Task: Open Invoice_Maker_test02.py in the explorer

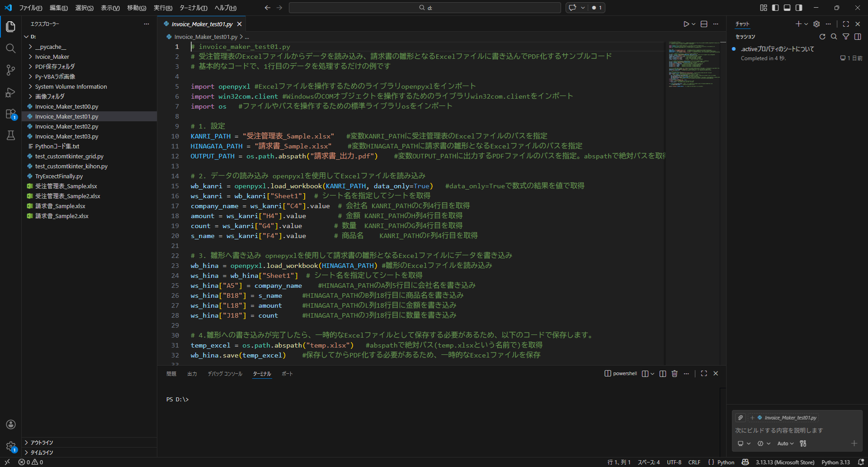Action: pyautogui.click(x=66, y=126)
